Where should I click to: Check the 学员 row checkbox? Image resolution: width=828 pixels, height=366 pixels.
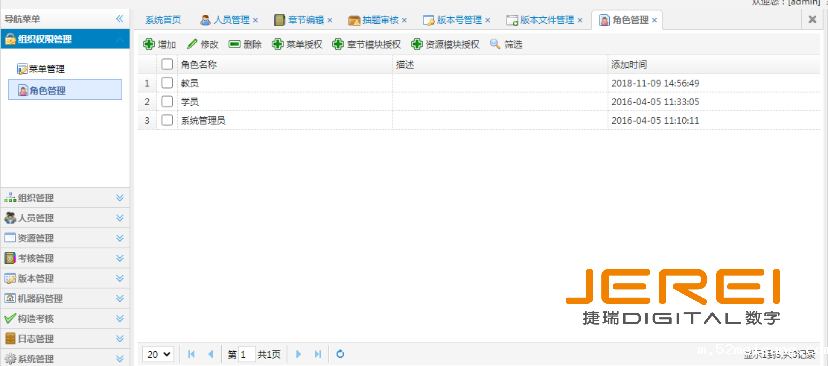coord(167,101)
